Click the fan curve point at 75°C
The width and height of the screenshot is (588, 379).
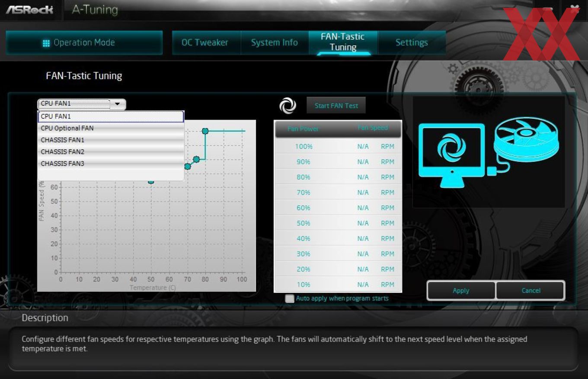[196, 159]
